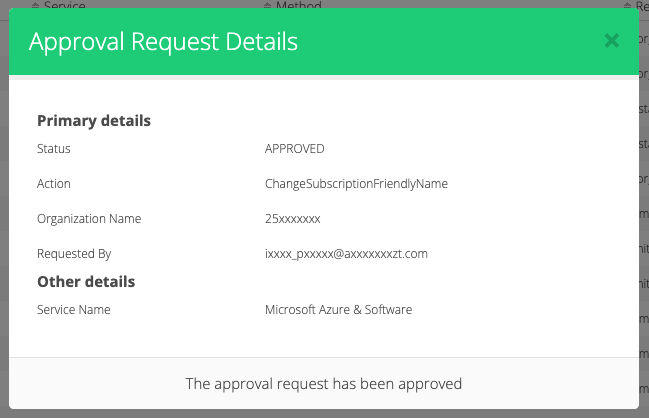Click the Requested By label

[74, 254]
